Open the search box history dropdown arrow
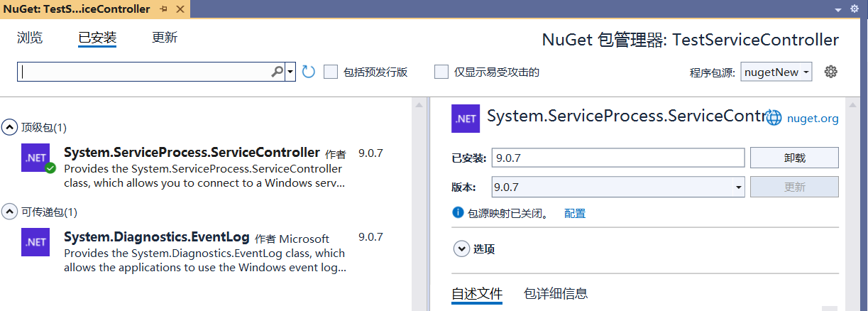Viewport: 868px width, 311px height. [x=290, y=72]
